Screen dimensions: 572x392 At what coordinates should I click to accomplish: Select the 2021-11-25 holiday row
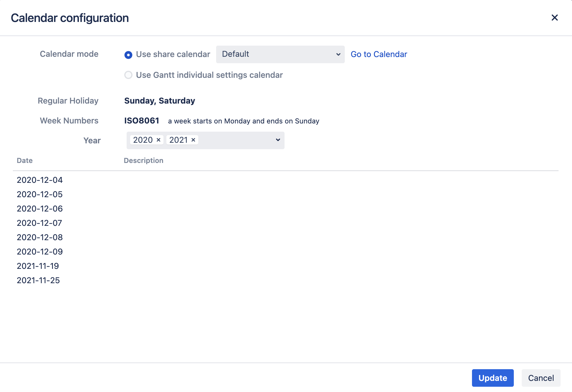[x=38, y=281]
